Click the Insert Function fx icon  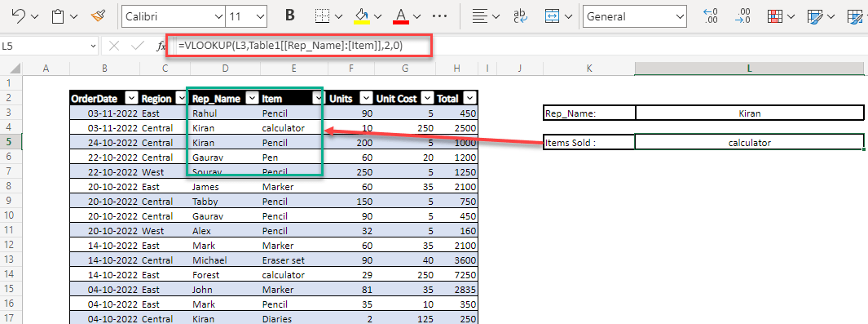point(161,47)
